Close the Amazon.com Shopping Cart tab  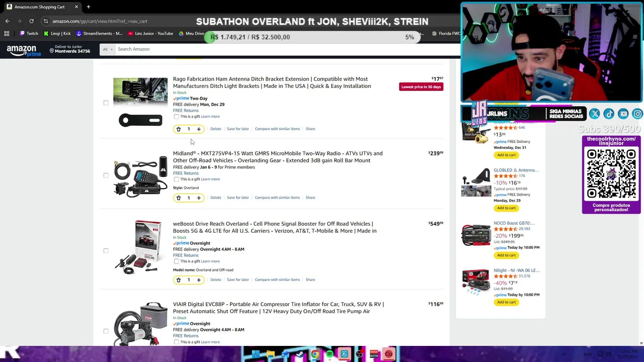tap(76, 7)
